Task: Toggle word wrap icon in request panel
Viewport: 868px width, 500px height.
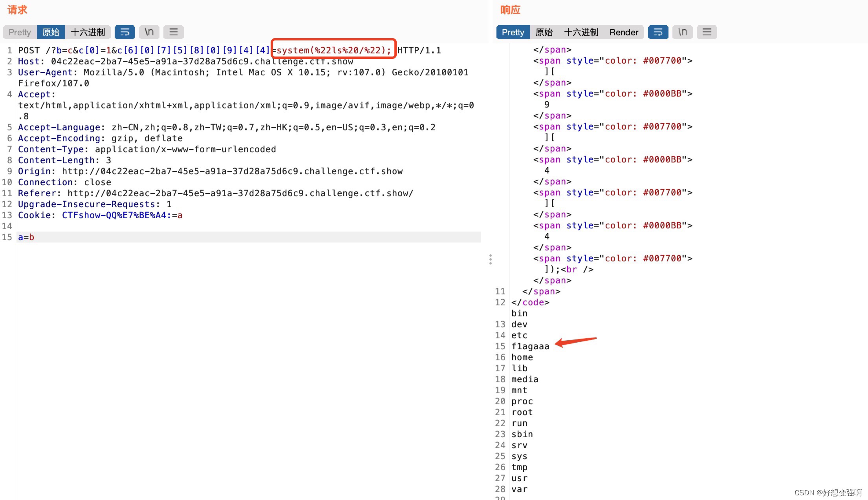Action: point(125,32)
